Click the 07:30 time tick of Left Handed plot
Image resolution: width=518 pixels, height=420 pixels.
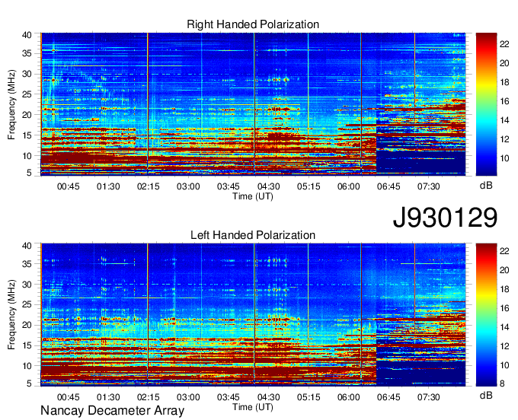(428, 397)
